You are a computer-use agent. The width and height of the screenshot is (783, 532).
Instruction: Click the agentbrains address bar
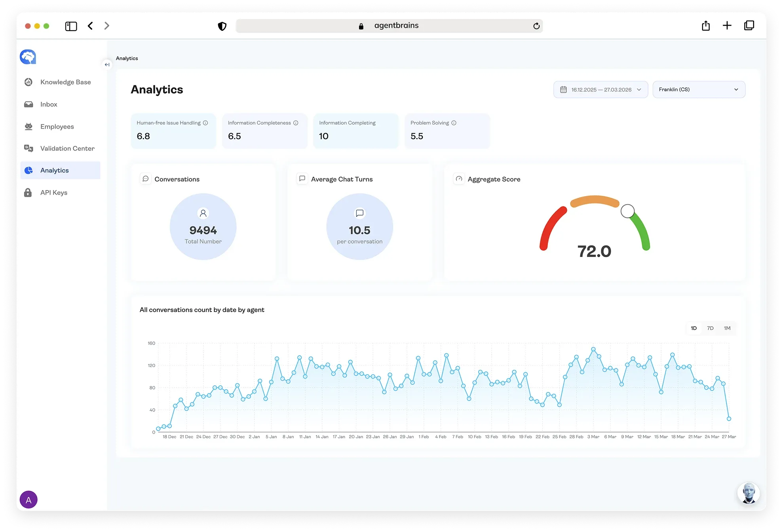[389, 26]
